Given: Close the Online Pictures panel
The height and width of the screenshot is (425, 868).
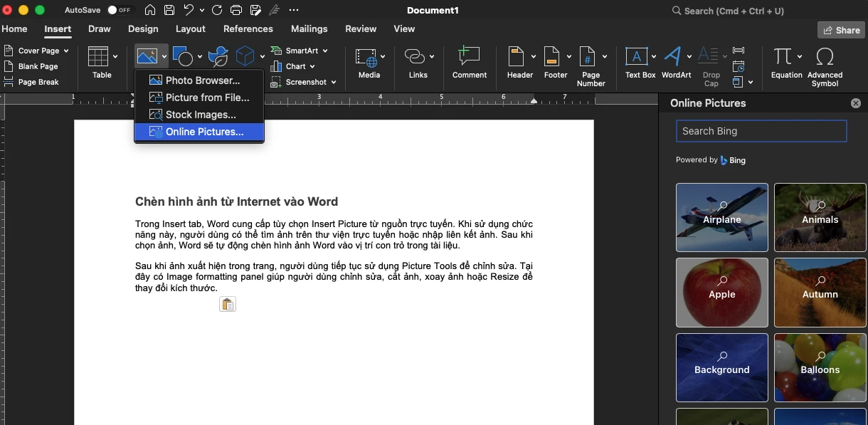Looking at the screenshot, I should click(855, 103).
